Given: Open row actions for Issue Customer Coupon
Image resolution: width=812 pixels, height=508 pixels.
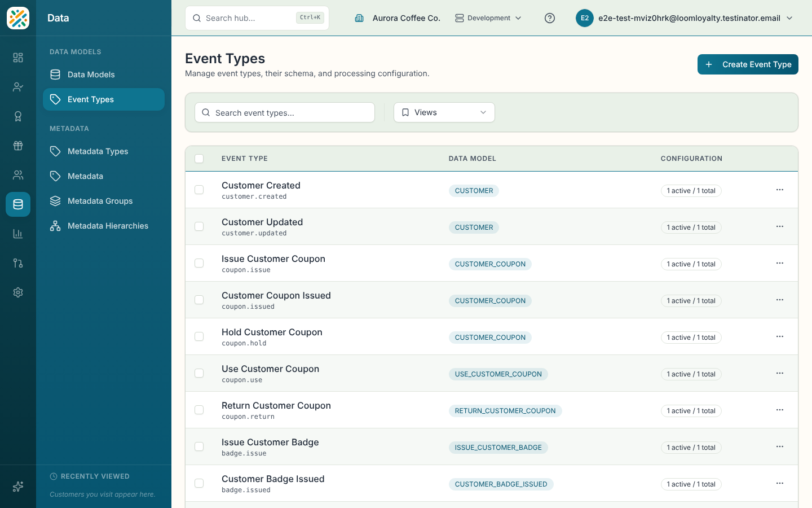Looking at the screenshot, I should 780,263.
